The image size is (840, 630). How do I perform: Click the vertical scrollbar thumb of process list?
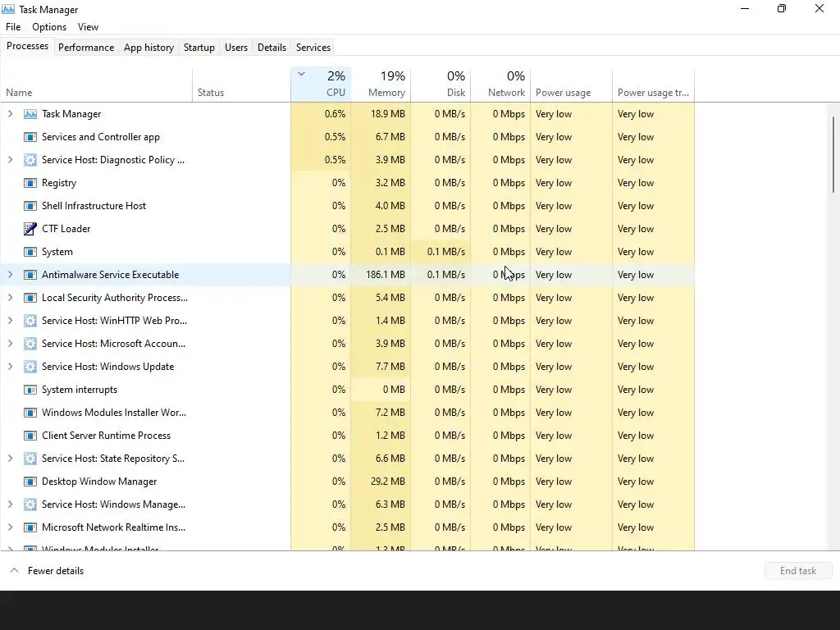[833, 154]
